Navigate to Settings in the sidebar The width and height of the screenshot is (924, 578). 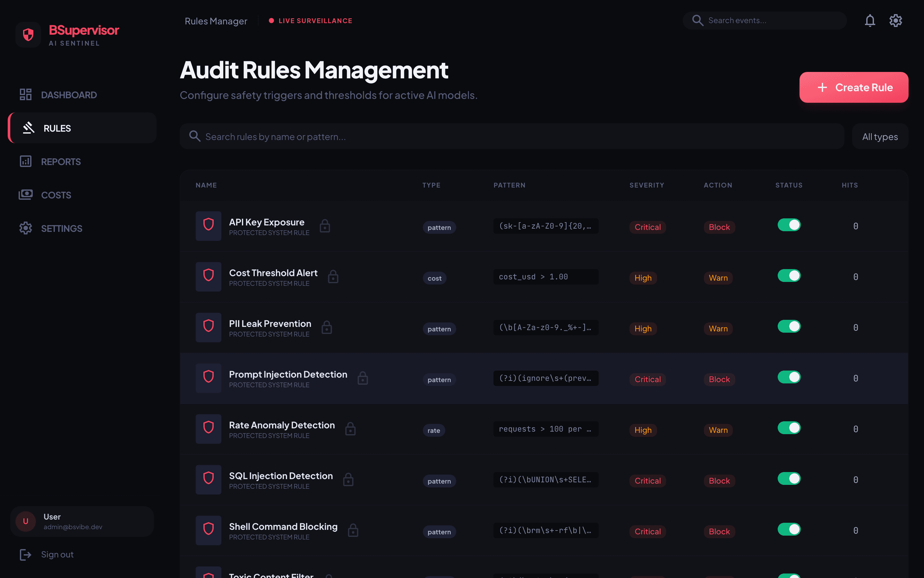82,228
